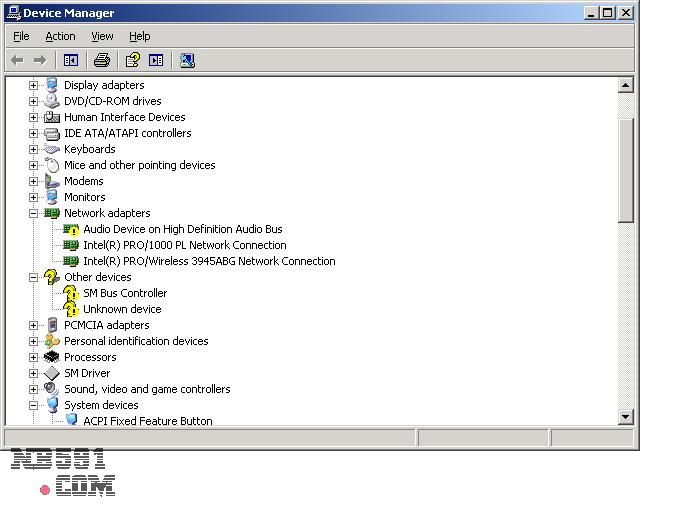Image resolution: width=700 pixels, height=525 pixels.
Task: Click the Print toolbar icon
Action: (101, 60)
